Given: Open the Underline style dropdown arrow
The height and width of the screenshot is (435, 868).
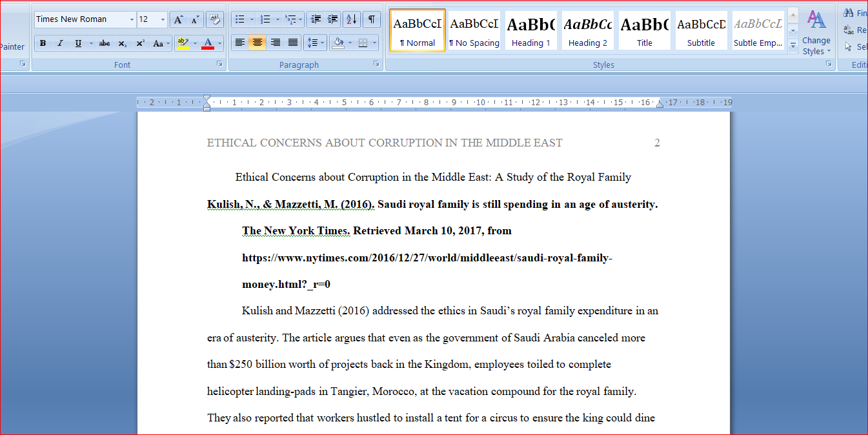Looking at the screenshot, I should [x=90, y=43].
